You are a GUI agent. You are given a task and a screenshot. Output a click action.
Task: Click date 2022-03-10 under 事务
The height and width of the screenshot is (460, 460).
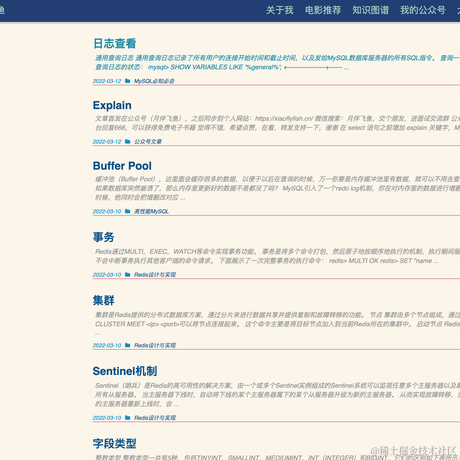[x=107, y=275]
